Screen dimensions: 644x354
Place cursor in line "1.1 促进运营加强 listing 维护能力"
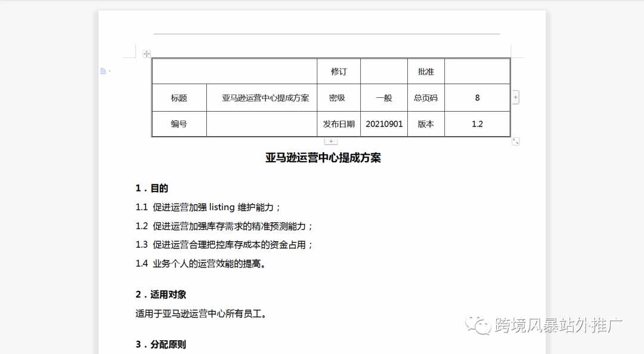tap(208, 207)
